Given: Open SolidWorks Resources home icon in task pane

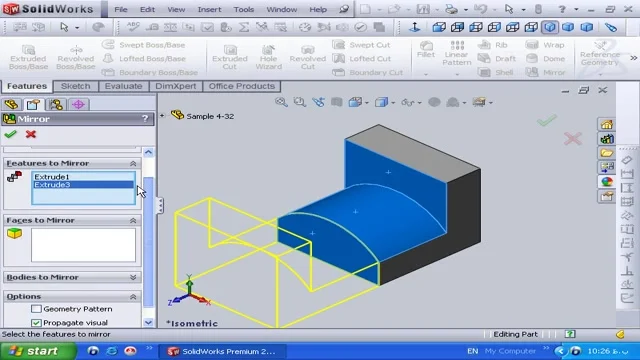Looking at the screenshot, I should pos(607,125).
